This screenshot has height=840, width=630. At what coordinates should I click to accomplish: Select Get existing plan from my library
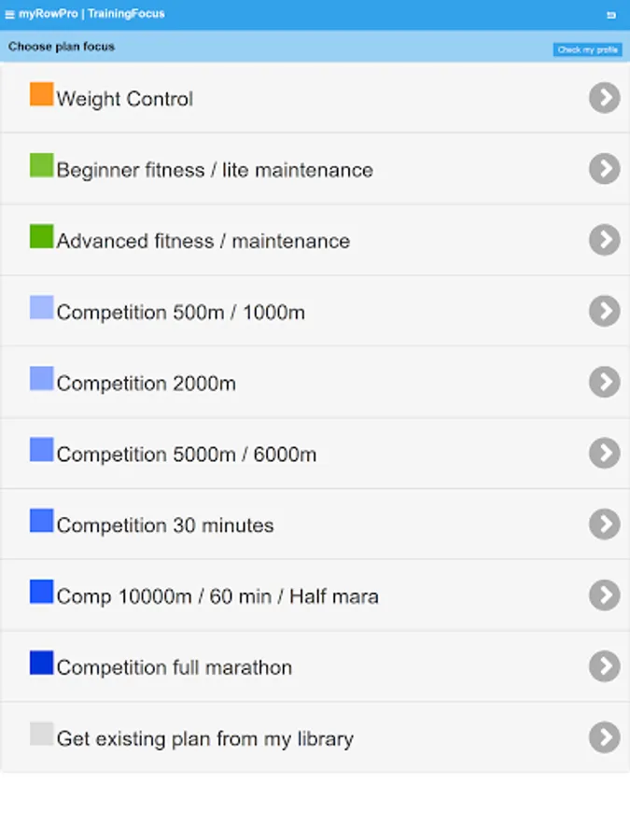[x=205, y=739]
